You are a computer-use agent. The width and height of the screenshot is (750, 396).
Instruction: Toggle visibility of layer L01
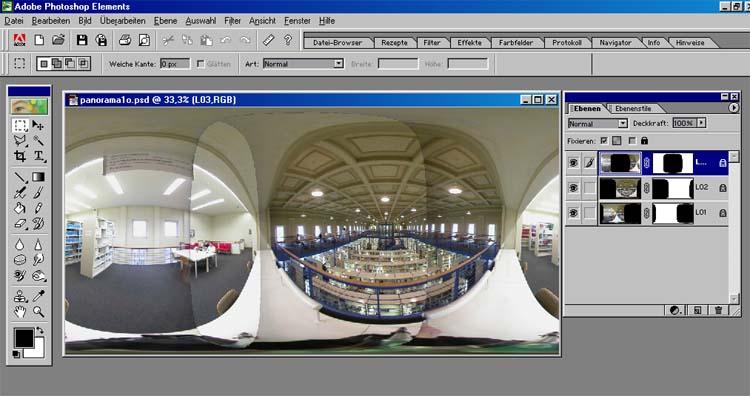573,213
